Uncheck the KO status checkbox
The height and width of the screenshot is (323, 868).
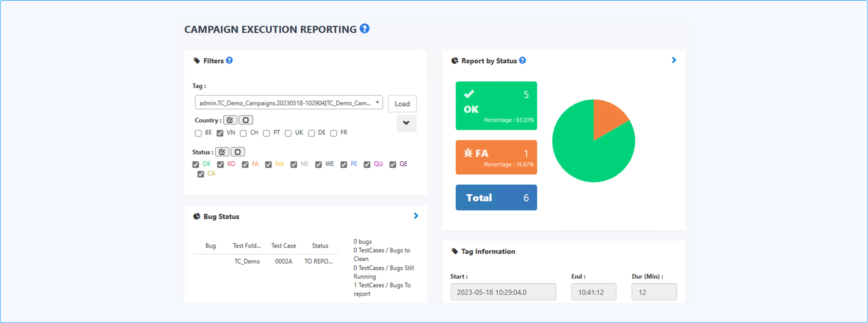tap(220, 165)
